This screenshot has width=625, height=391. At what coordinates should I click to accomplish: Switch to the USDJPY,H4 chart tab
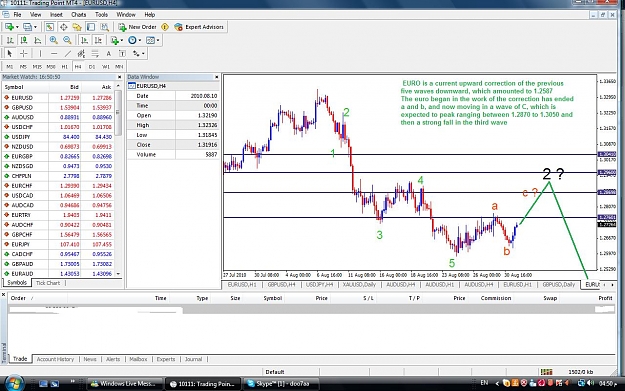click(318, 285)
